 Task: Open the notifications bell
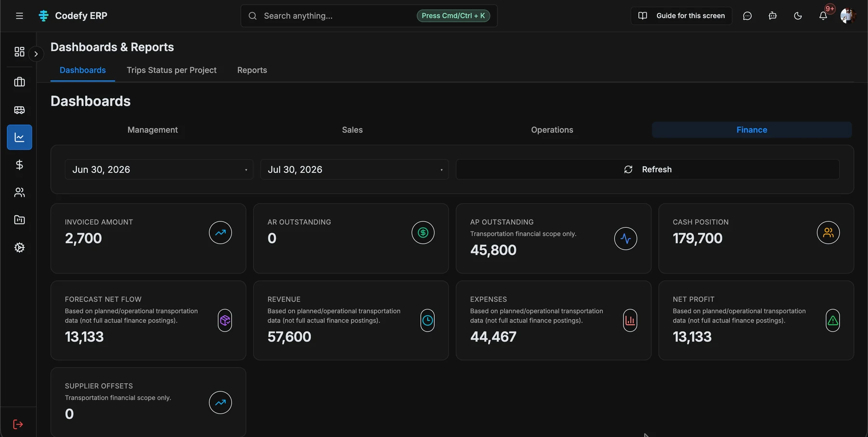(x=823, y=16)
